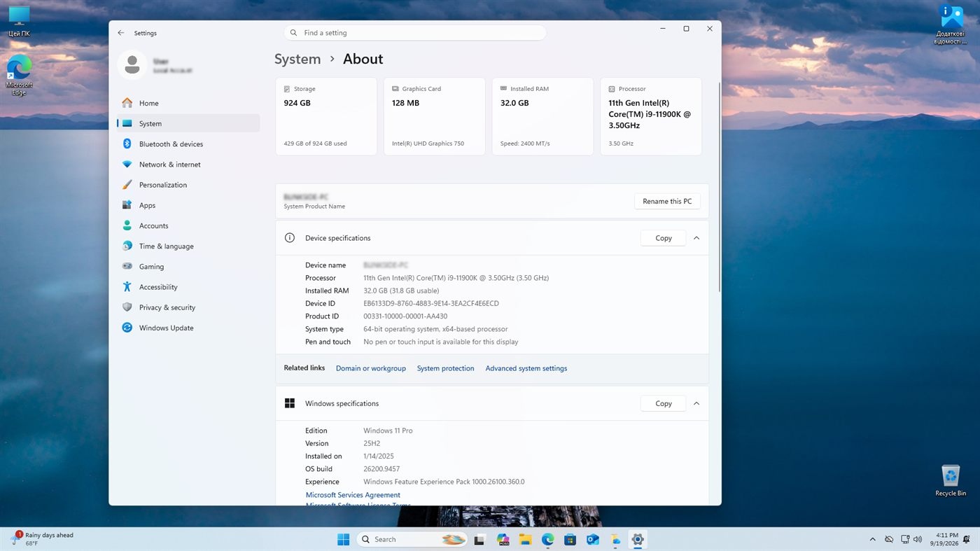The width and height of the screenshot is (980, 551).
Task: Open Gaming settings page
Action: pos(188,266)
